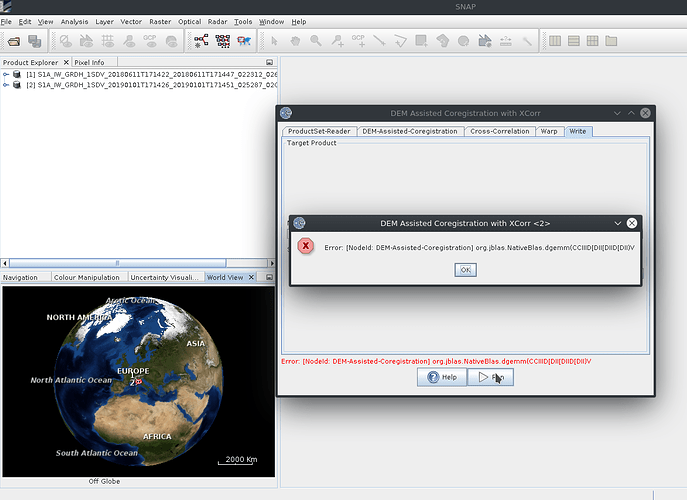Click the blue world map mosaic icon
Image resolution: width=687 pixels, height=500 pixels.
(x=244, y=41)
